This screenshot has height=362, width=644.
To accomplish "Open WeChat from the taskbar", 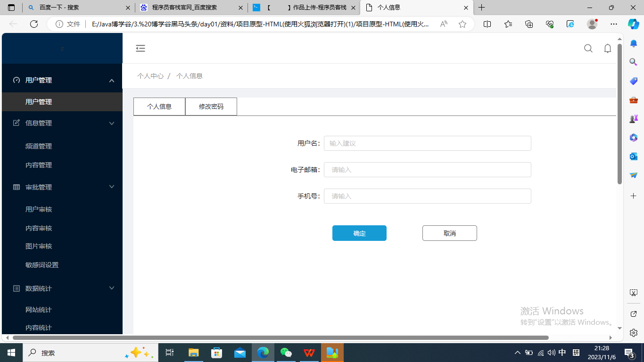I will tap(286, 353).
